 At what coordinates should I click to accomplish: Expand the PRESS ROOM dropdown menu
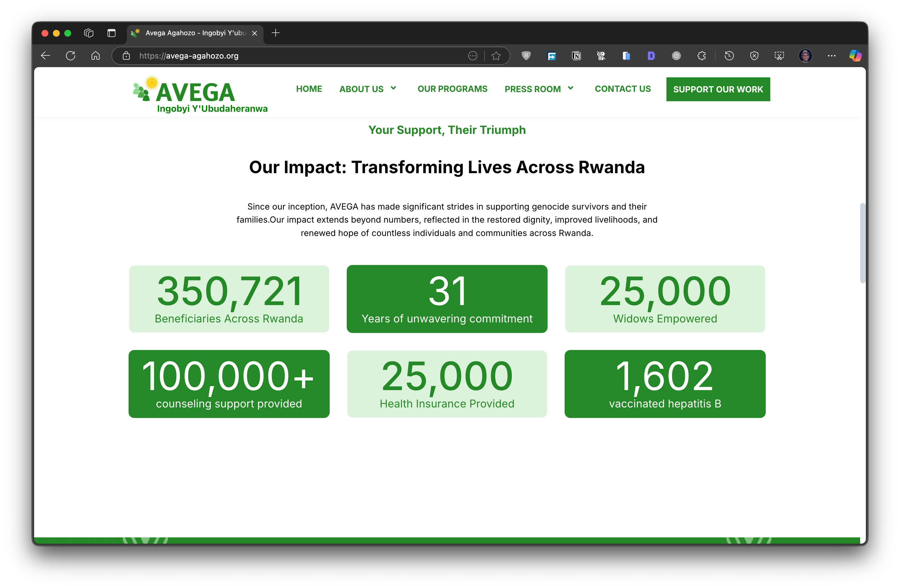tap(538, 89)
